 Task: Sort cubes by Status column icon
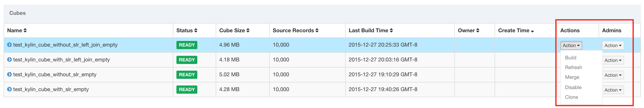[x=196, y=30]
